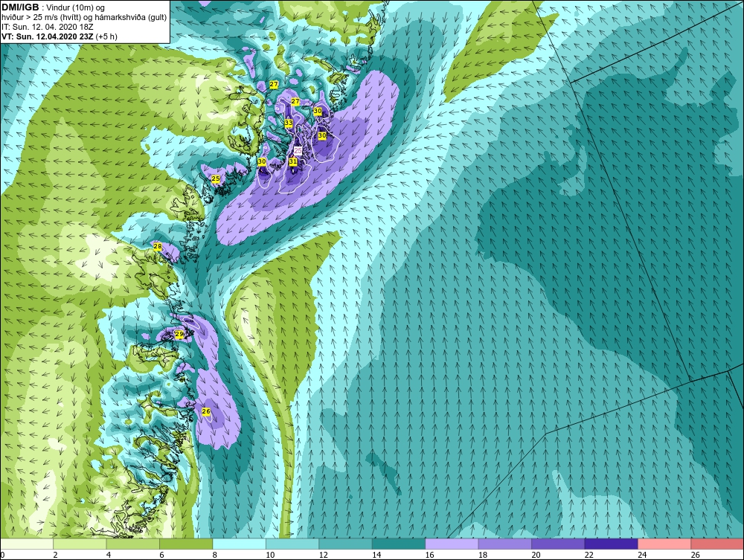
Task: Pick the 22–24 m/s dark indigo legend swatch
Action: [x=611, y=544]
